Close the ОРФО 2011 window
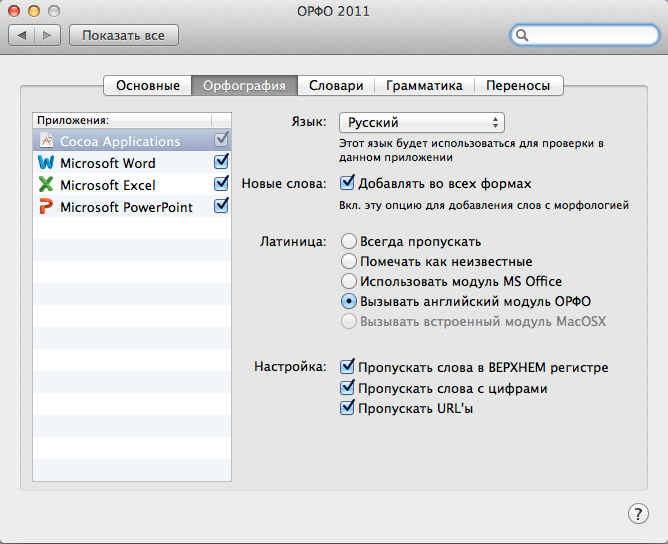The height and width of the screenshot is (544, 668). 14,11
